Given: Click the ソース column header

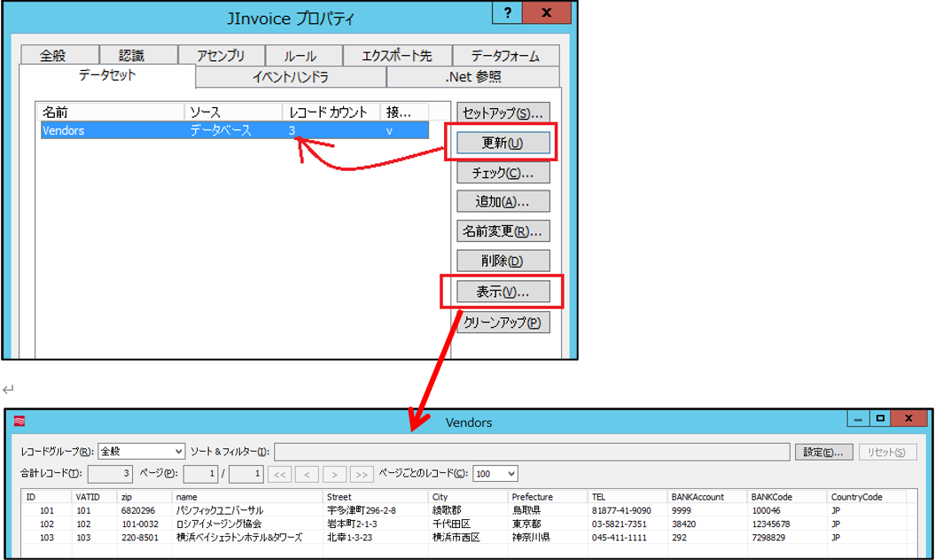Looking at the screenshot, I should [x=233, y=113].
